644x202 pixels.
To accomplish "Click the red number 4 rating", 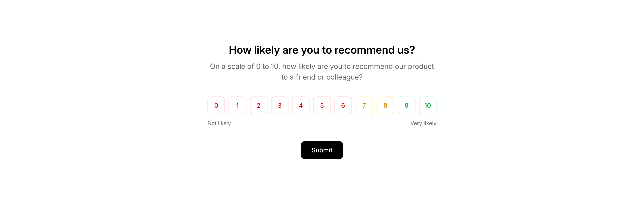I will coord(301,105).
